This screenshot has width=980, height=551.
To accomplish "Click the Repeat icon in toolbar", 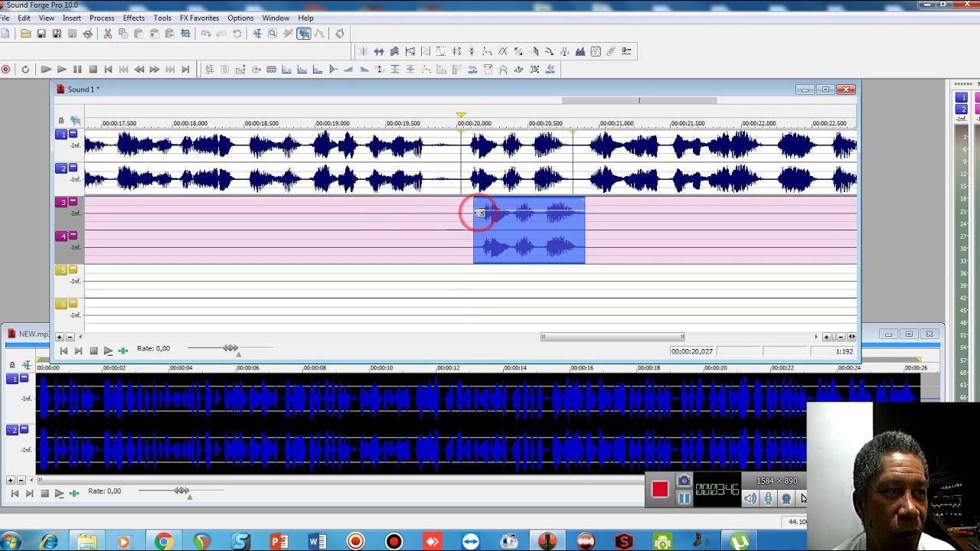I will (237, 34).
